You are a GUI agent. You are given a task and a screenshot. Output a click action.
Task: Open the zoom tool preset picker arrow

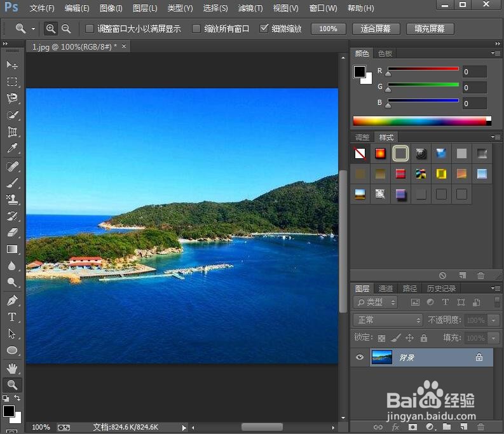pyautogui.click(x=33, y=29)
